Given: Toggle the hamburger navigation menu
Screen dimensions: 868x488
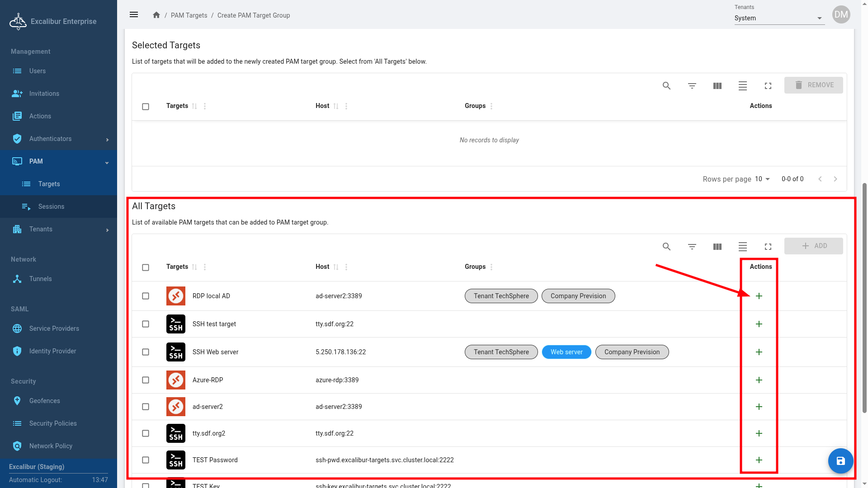Looking at the screenshot, I should [x=134, y=15].
